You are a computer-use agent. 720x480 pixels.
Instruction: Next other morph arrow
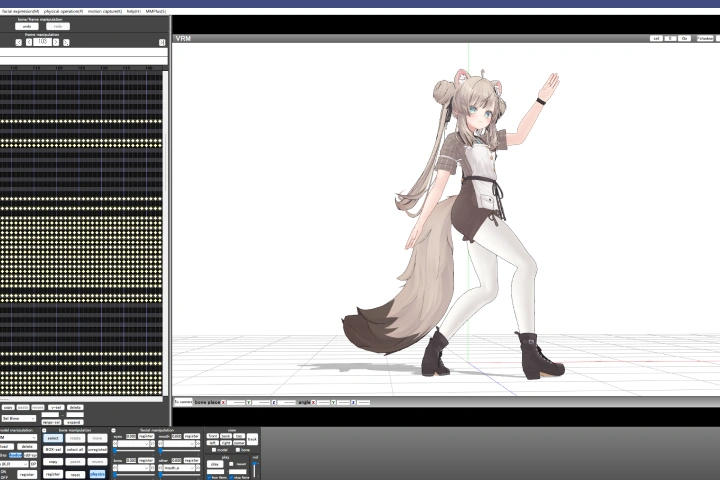pos(198,468)
